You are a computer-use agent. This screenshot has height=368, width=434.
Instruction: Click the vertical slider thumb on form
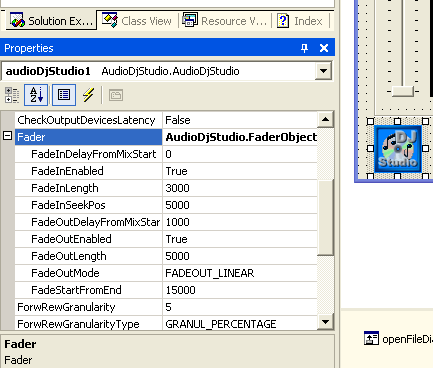(x=402, y=91)
